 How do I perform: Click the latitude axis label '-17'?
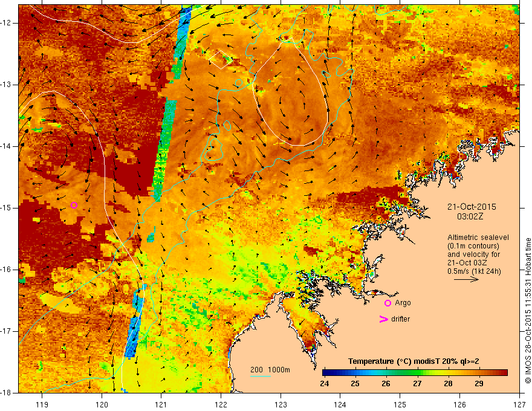(6, 331)
